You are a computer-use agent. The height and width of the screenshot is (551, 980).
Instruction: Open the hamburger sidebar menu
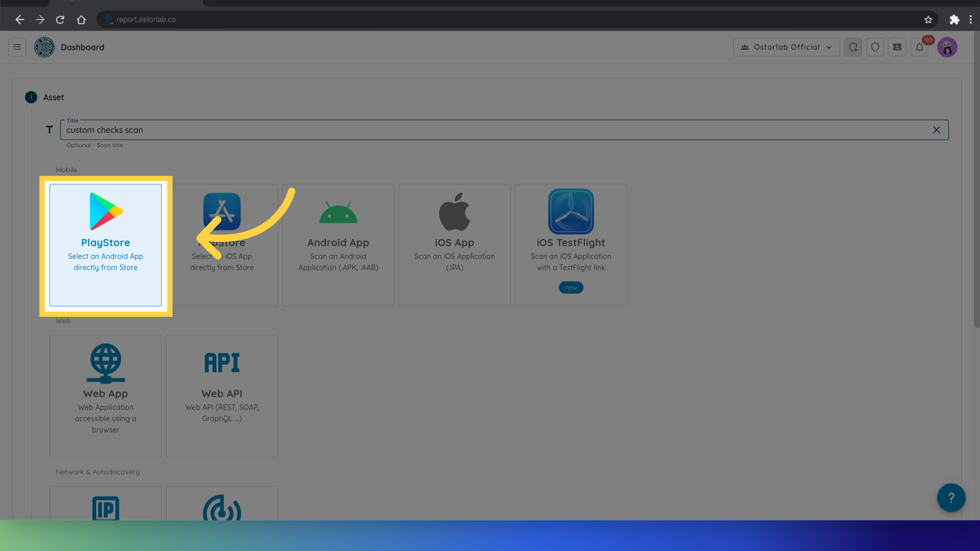point(17,47)
